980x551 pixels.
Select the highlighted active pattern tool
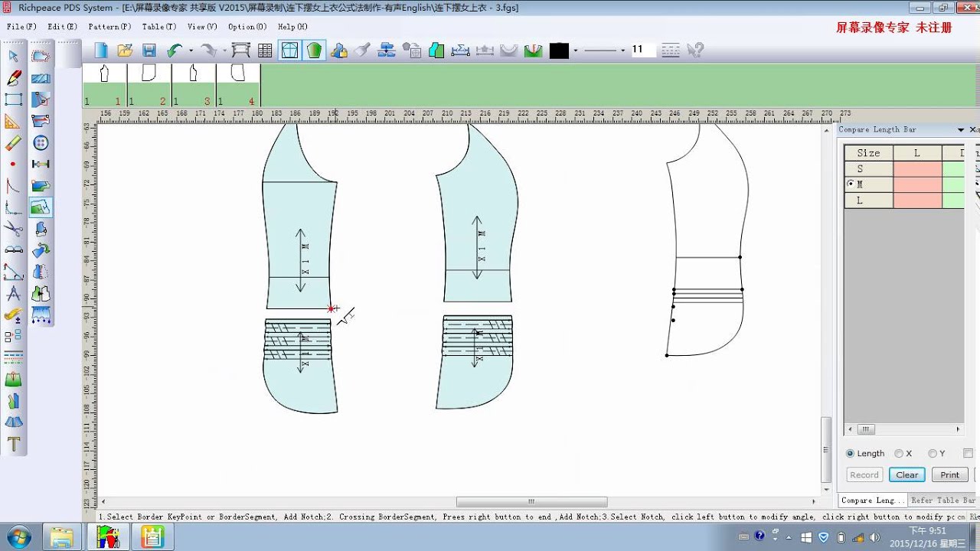[x=41, y=207]
